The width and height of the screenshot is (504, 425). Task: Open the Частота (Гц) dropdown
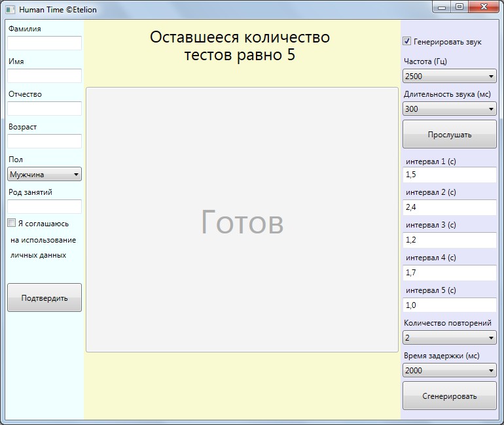click(450, 76)
